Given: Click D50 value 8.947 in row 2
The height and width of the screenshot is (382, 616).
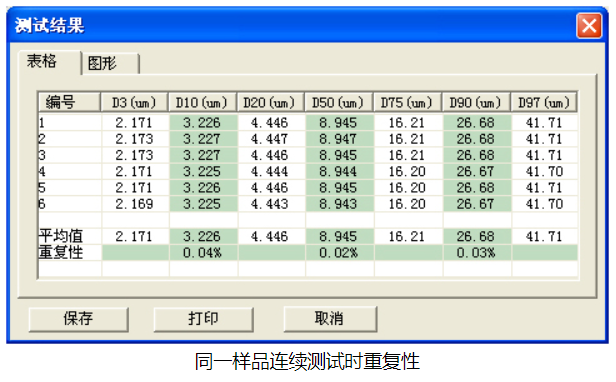Looking at the screenshot, I should click(x=338, y=139).
